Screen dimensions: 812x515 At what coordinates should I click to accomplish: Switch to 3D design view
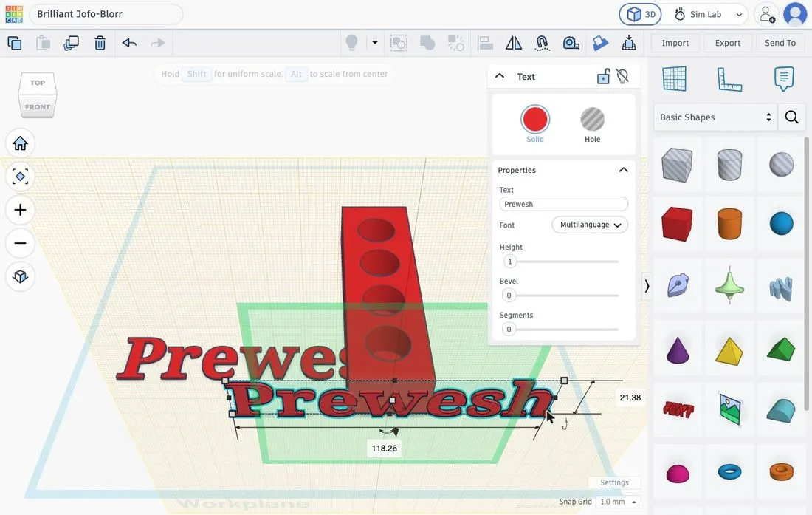point(641,15)
